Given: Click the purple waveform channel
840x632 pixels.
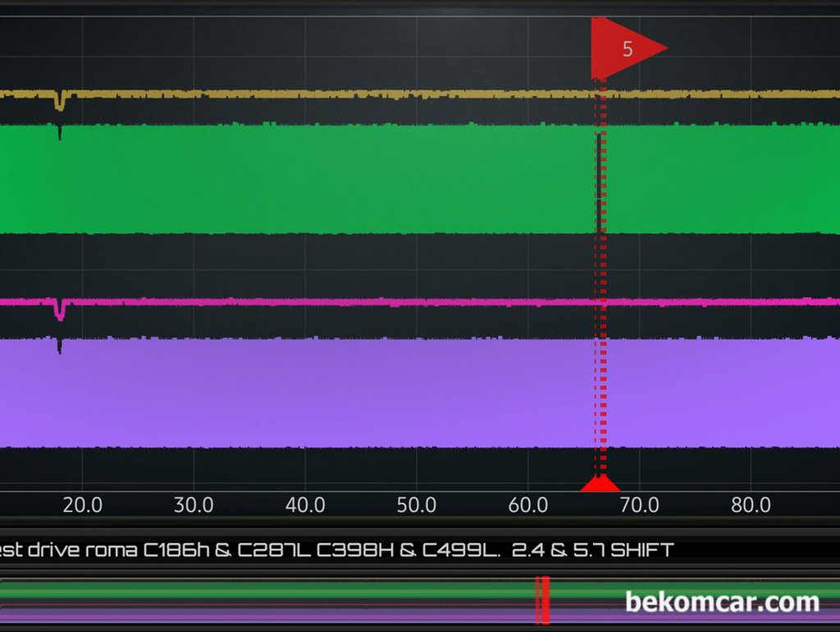Looking at the screenshot, I should [420, 392].
